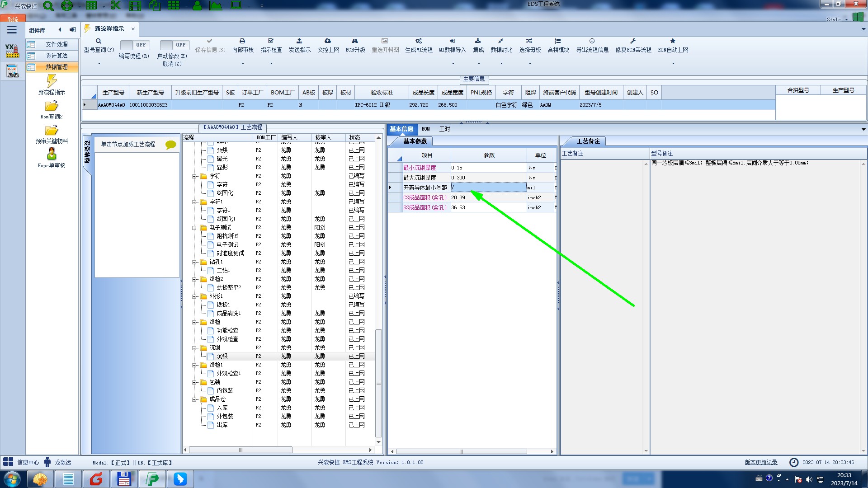Open the 版本更新记录 link
The image size is (868, 488).
coord(761,462)
